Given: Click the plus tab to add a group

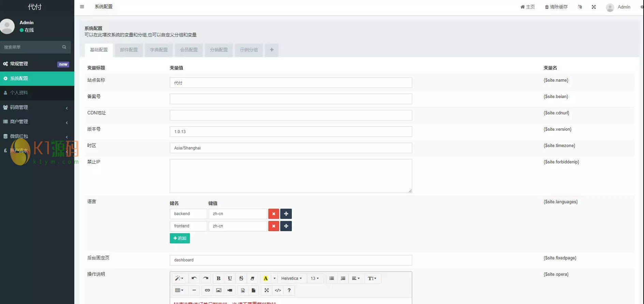Looking at the screenshot, I should coord(272,50).
